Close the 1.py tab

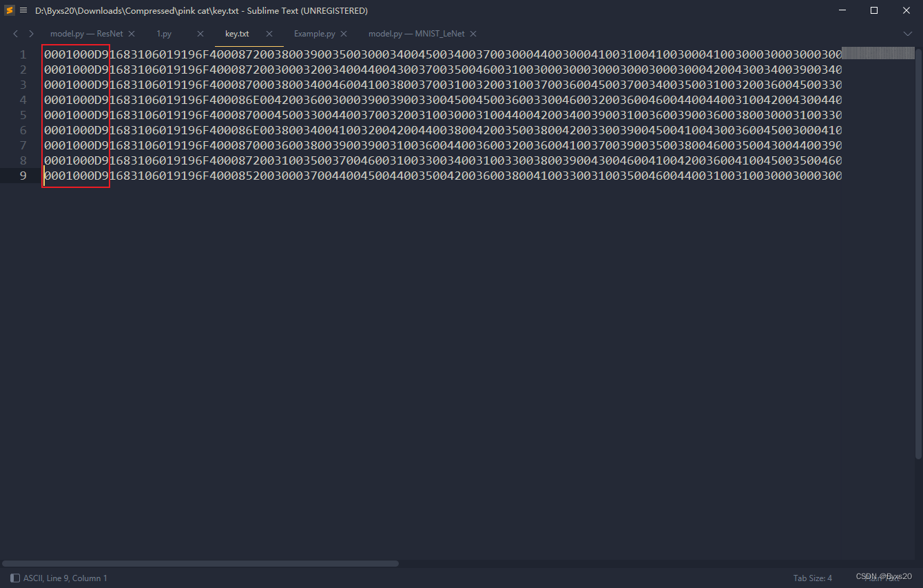(x=200, y=34)
